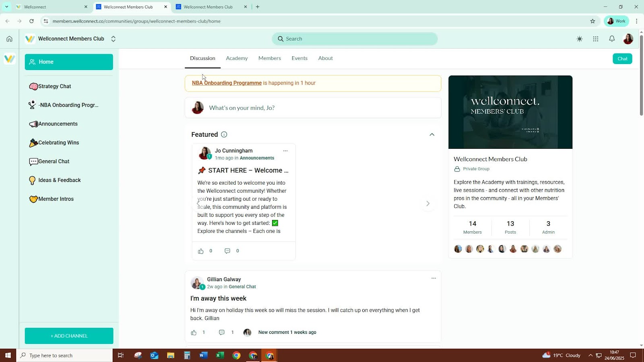Open the Member Intros channel
Screen dimensions: 644x362
[x=69, y=199]
